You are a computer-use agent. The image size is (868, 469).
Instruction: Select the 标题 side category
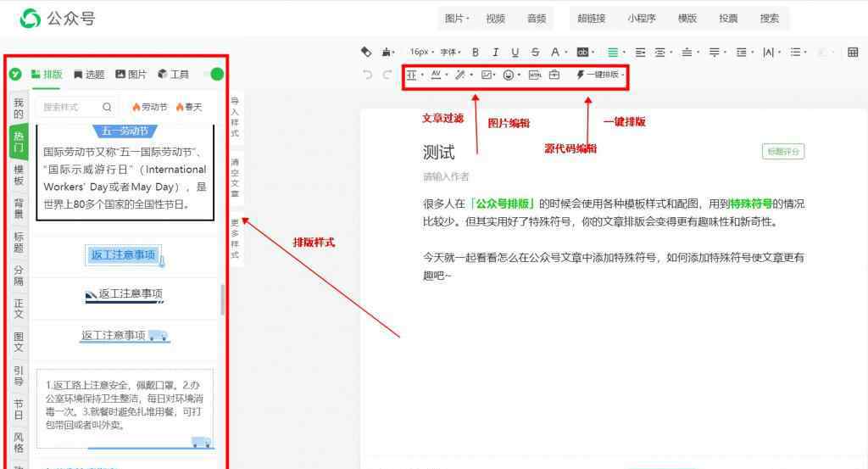(x=19, y=242)
